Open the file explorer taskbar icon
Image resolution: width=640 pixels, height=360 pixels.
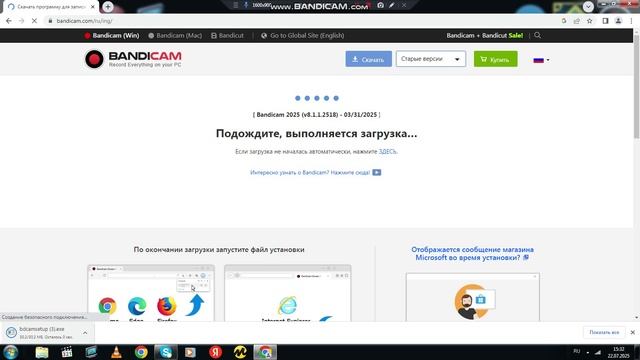42,352
